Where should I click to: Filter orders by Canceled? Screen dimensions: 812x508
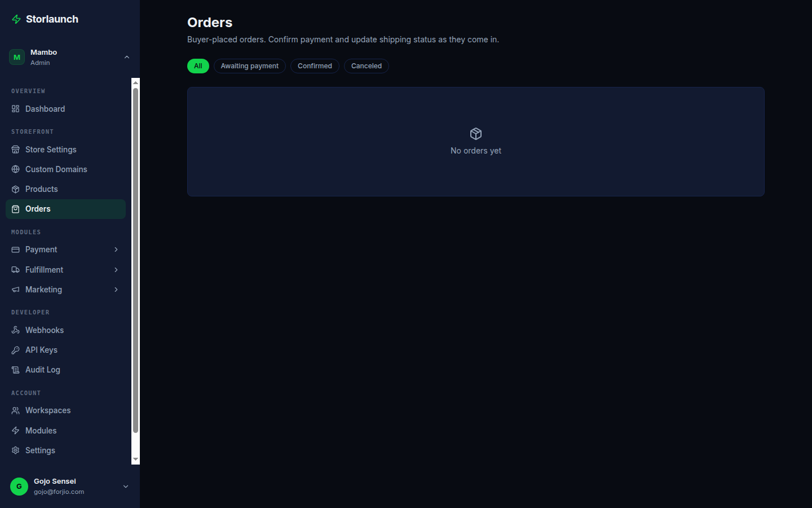(x=367, y=66)
